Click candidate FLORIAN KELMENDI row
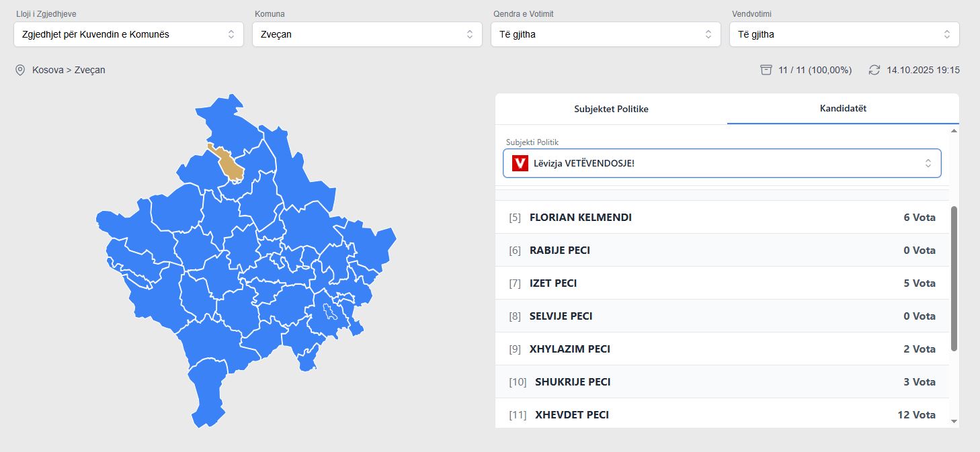This screenshot has width=980, height=452. [x=722, y=218]
